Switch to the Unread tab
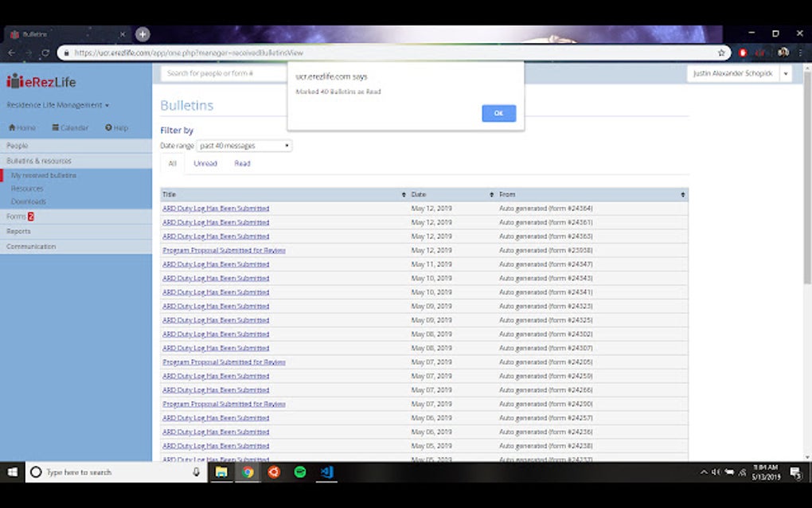This screenshot has height=508, width=812. (205, 163)
